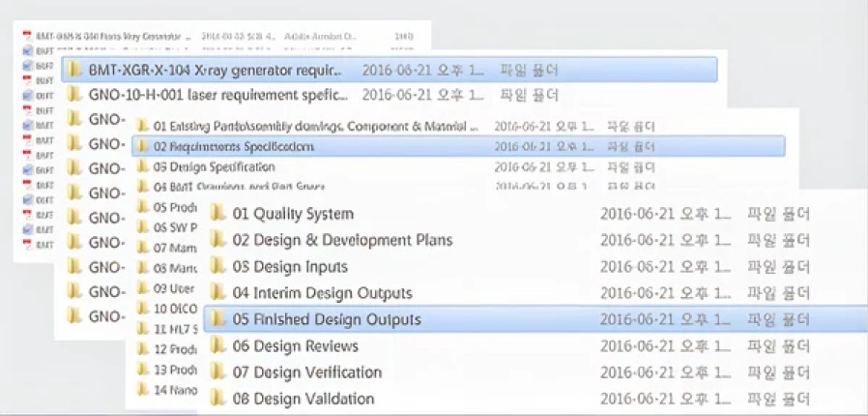Select the 04 Interim Design Outputs name
The image size is (868, 416).
pyautogui.click(x=322, y=293)
